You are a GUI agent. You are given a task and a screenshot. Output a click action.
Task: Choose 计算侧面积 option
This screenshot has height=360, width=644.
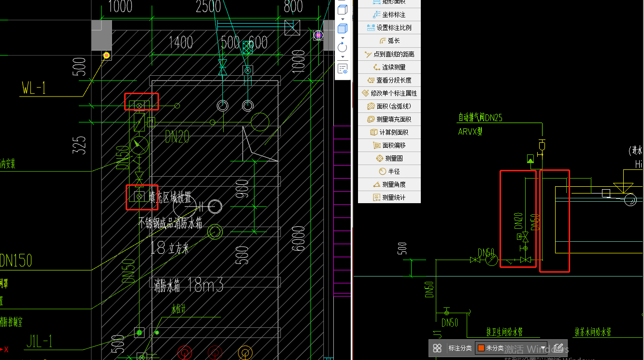point(389,132)
